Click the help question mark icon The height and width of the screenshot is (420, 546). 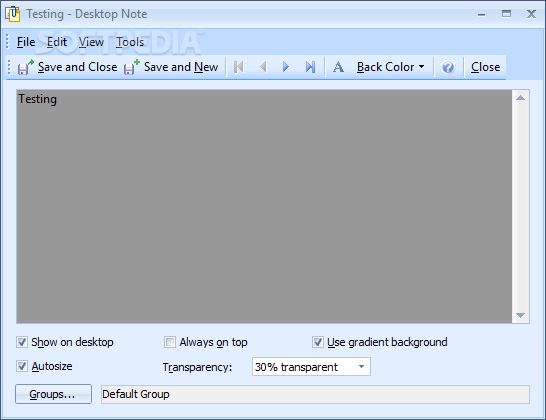(448, 67)
